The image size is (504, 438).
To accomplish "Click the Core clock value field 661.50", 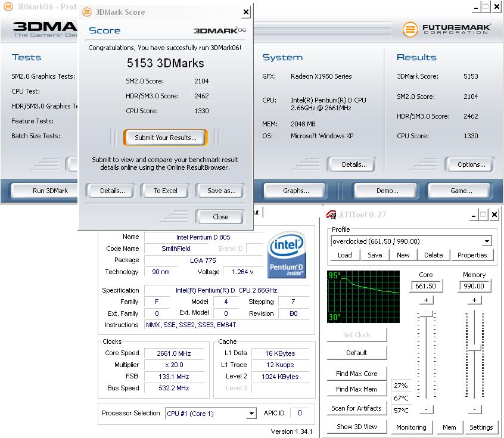I will coord(426,286).
